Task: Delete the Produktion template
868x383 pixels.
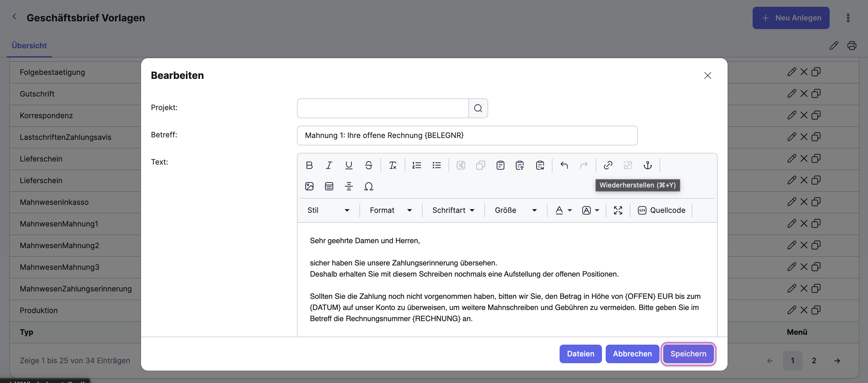Action: click(804, 310)
